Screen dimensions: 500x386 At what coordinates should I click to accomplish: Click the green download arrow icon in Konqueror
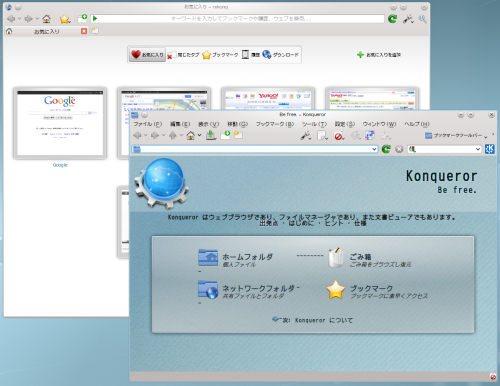coord(211,135)
